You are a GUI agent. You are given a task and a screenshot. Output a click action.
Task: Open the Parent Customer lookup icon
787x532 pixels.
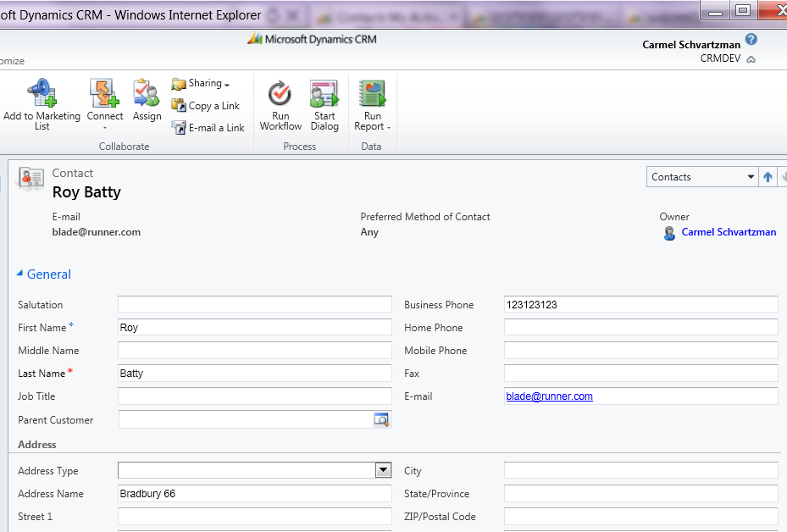381,419
